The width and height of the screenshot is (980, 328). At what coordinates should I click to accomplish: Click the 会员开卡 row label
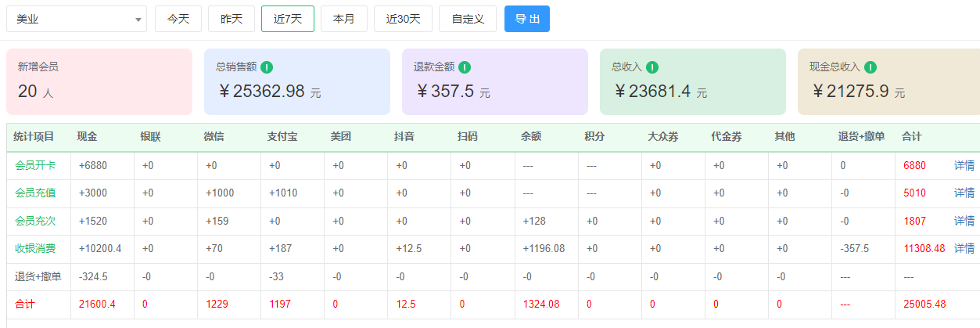pyautogui.click(x=35, y=165)
